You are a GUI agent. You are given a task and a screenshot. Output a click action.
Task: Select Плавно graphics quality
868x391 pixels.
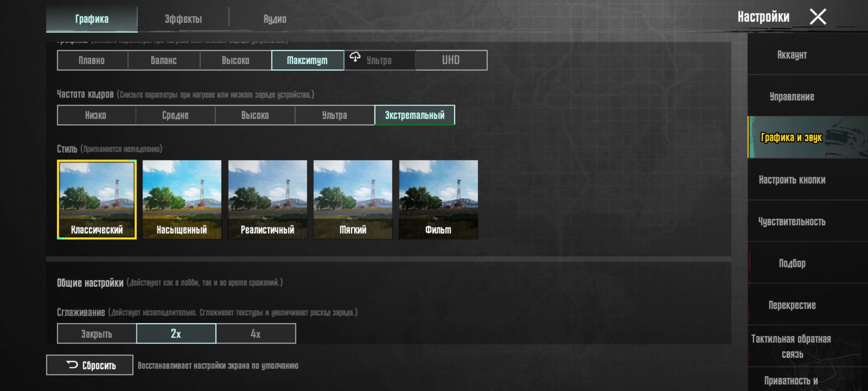point(92,60)
